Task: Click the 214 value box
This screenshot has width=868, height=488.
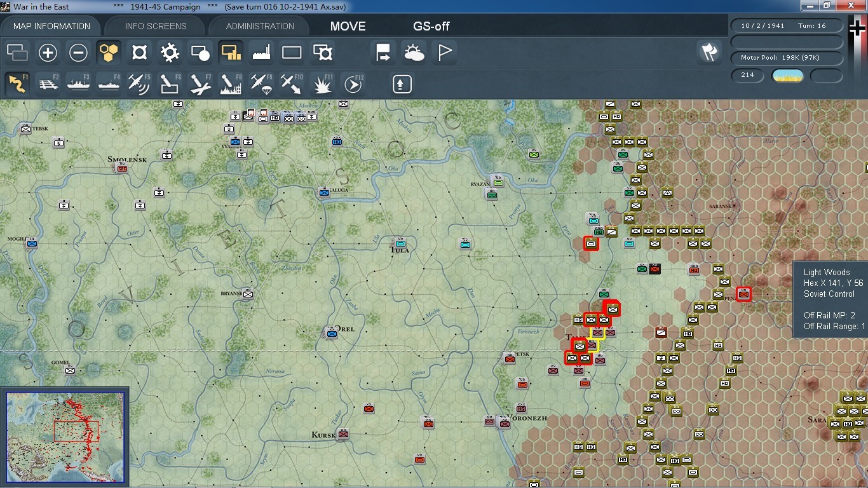Action: 747,76
